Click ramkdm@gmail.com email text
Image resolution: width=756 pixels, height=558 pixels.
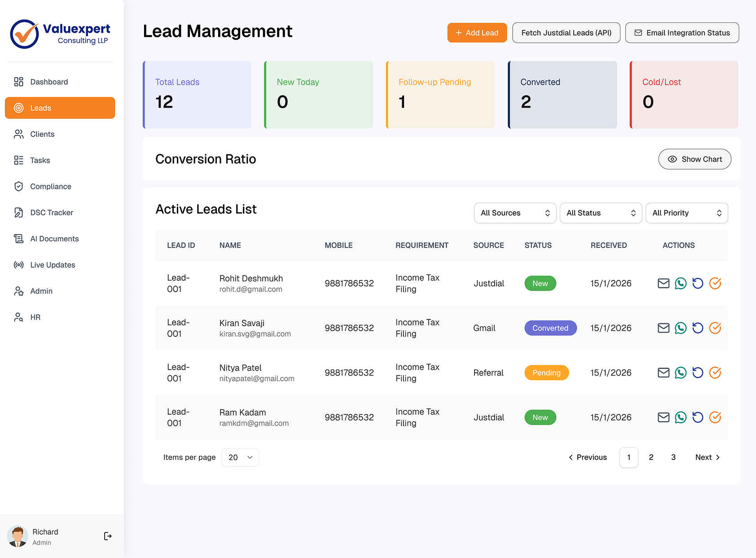tap(254, 423)
